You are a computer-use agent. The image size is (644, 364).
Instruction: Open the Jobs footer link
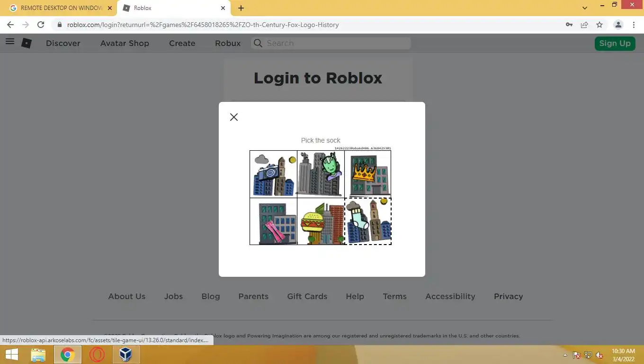tap(173, 296)
